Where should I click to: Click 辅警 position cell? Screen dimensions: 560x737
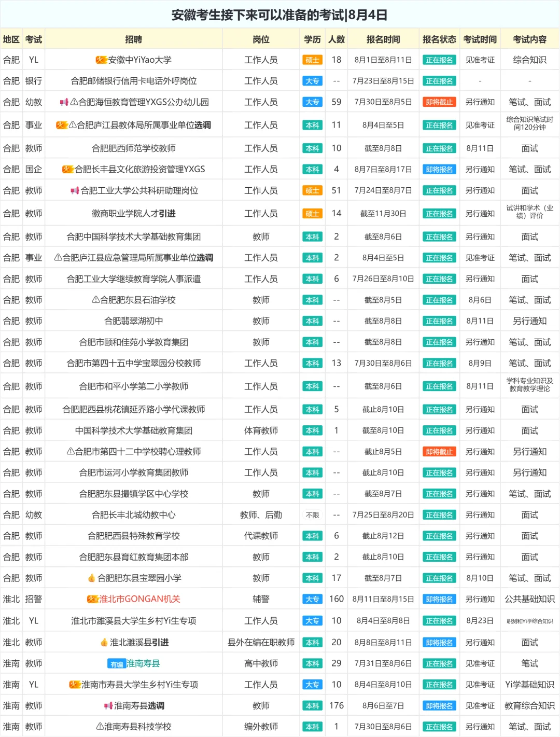click(x=261, y=599)
